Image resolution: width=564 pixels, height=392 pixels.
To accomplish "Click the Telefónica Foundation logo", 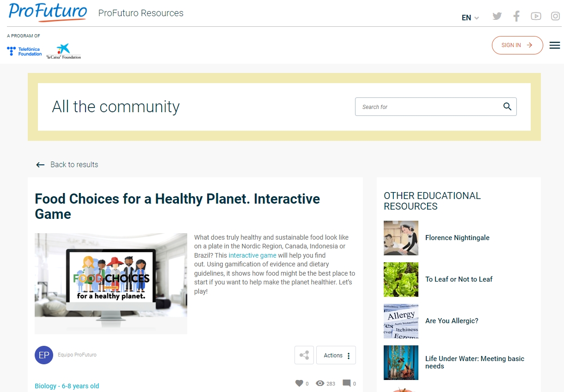I will coord(25,51).
